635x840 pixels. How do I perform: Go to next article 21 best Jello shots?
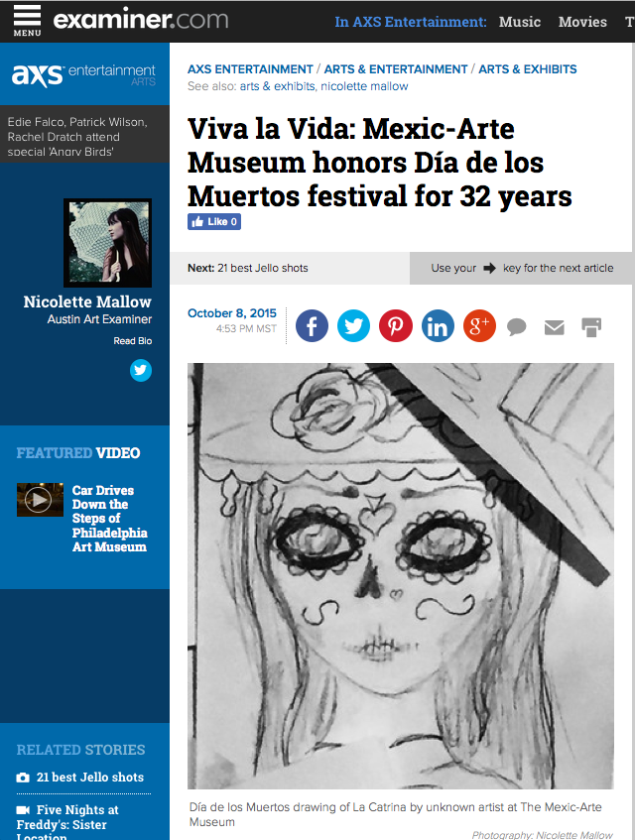pyautogui.click(x=248, y=268)
